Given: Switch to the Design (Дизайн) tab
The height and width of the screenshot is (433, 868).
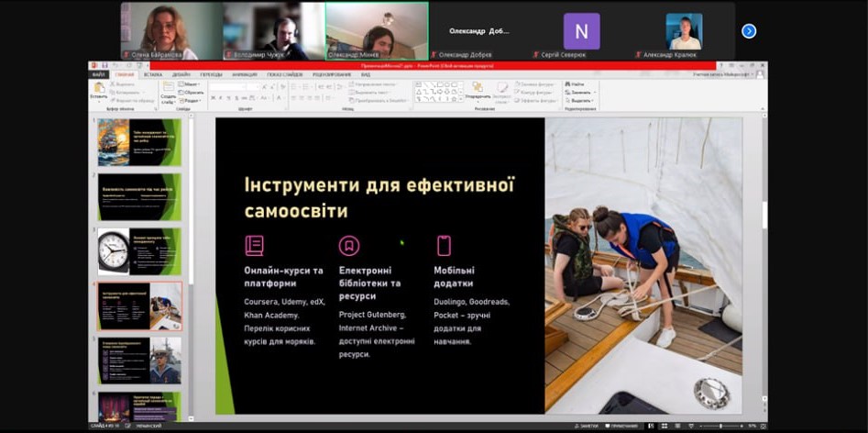Looking at the screenshot, I should click(181, 74).
